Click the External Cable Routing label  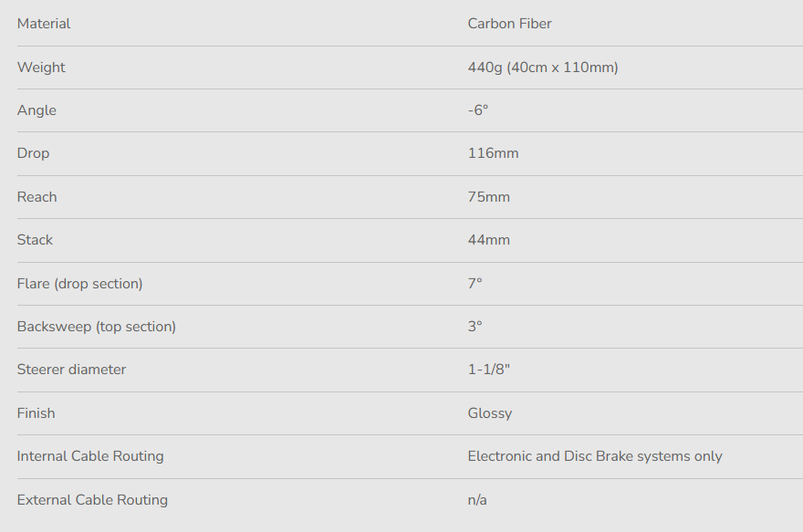coord(92,500)
